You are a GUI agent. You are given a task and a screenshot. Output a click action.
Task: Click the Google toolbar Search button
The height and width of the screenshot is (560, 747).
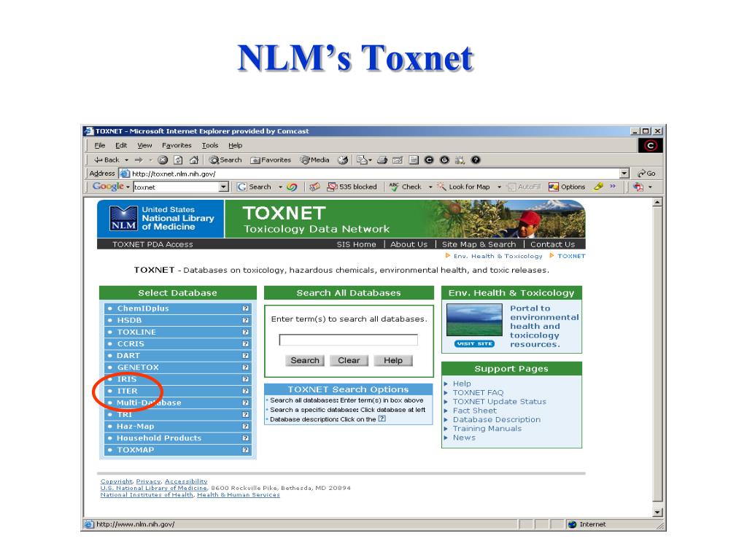(x=254, y=187)
